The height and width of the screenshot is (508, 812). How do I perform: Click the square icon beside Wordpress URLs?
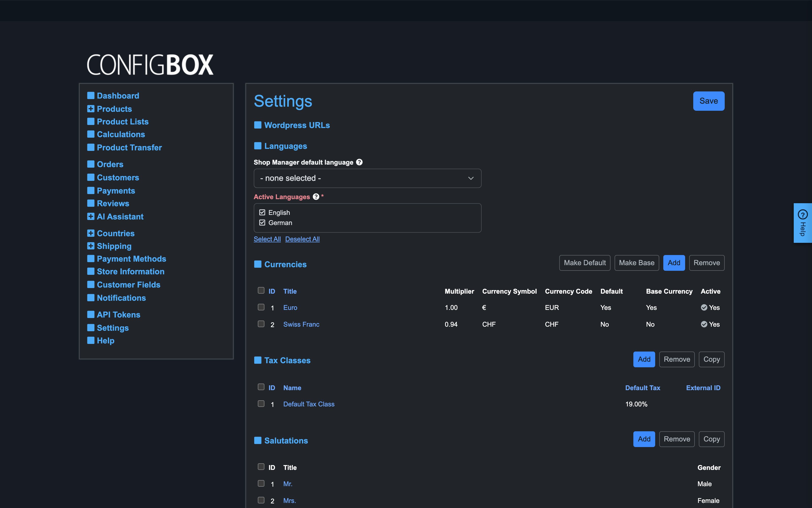(x=258, y=125)
